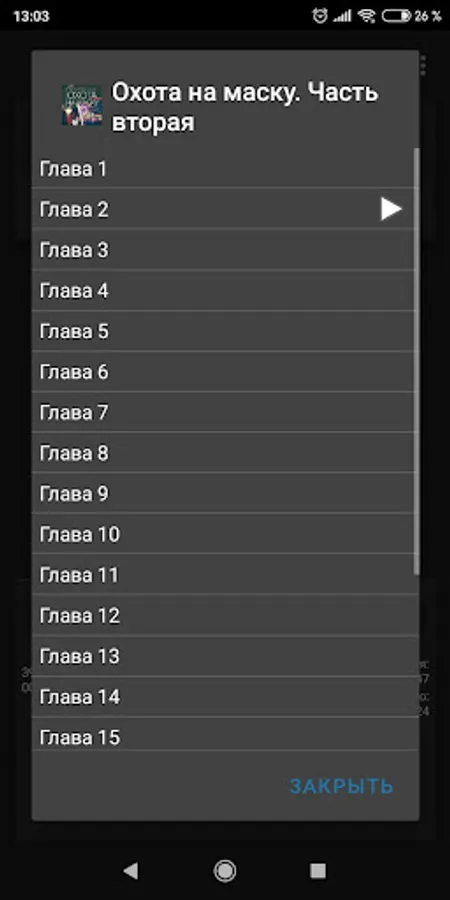Open Глава 9
This screenshot has height=900, width=450.
pyautogui.click(x=225, y=493)
